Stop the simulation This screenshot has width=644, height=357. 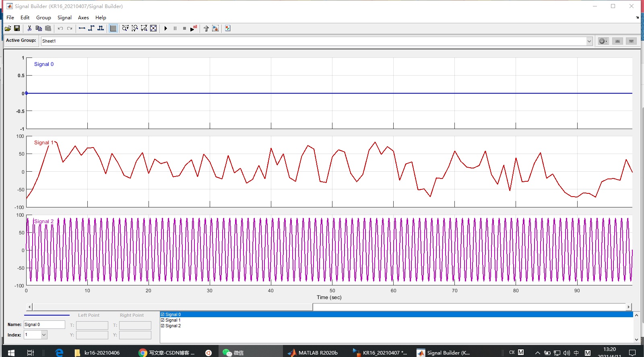click(184, 28)
